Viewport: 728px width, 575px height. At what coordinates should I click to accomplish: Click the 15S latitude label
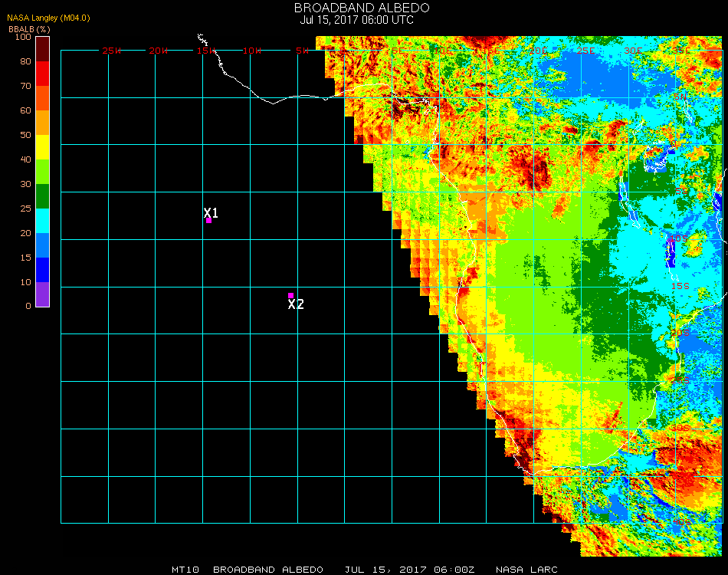pyautogui.click(x=680, y=286)
